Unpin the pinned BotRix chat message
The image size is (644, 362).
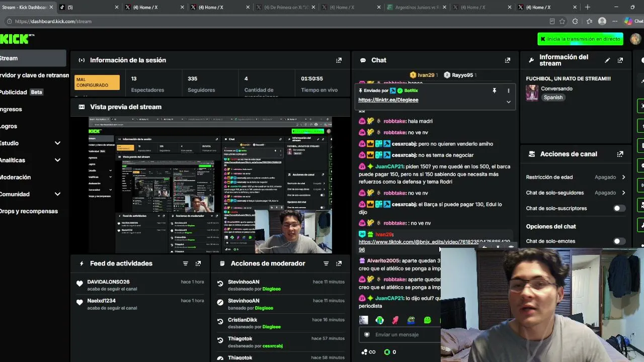tap(494, 90)
